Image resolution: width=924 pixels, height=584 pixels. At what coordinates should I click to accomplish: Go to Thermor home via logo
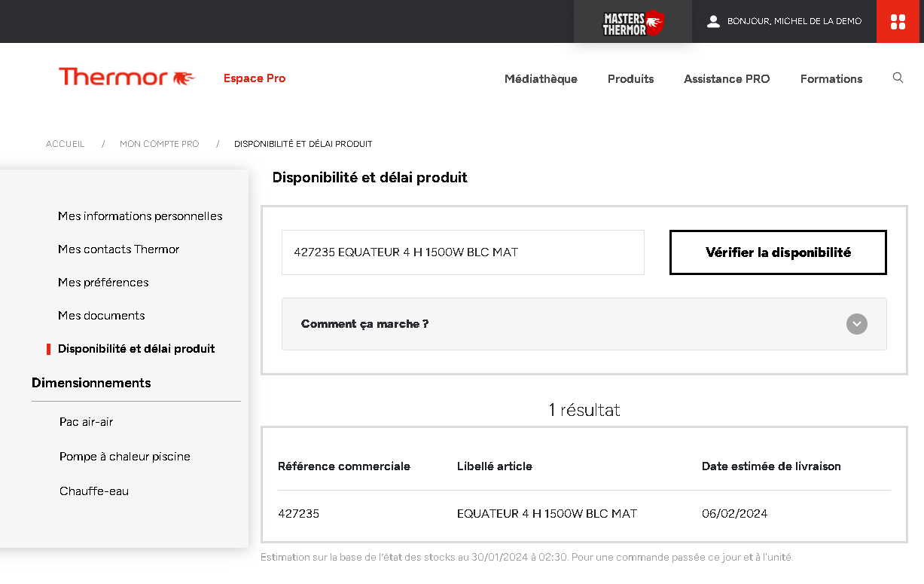click(x=127, y=77)
